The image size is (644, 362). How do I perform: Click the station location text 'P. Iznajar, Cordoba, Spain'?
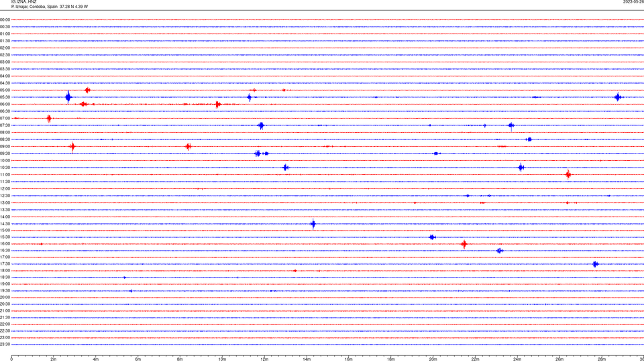[x=34, y=7]
